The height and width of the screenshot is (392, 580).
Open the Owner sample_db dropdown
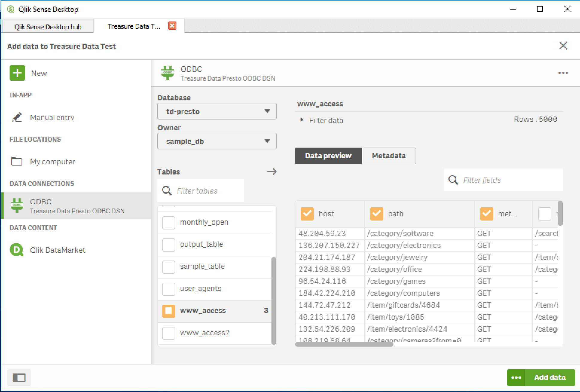(217, 141)
